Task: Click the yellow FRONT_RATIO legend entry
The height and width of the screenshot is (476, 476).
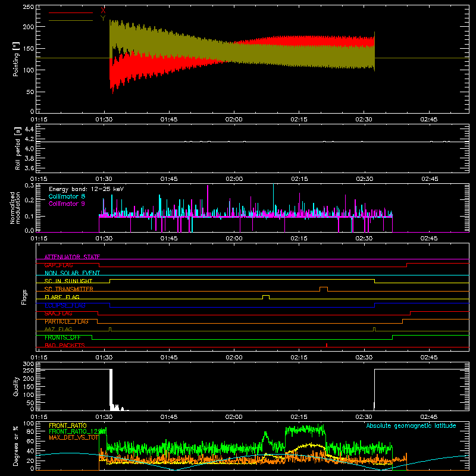Action: (x=68, y=425)
